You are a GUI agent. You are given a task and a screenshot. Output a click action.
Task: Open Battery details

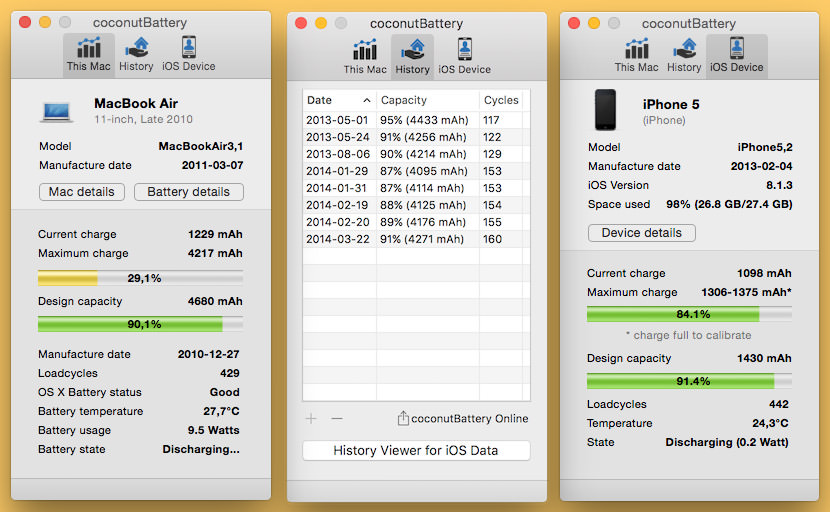(x=189, y=192)
